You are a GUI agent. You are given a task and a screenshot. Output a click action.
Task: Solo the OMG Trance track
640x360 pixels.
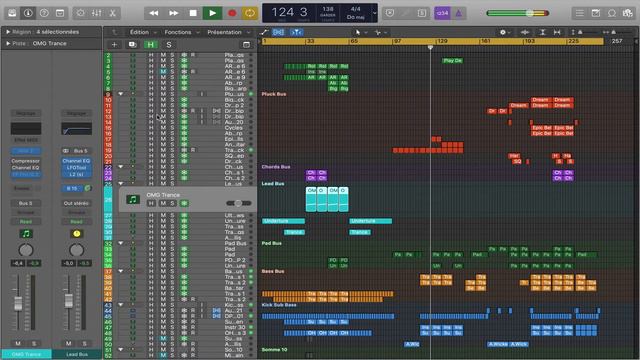tap(172, 203)
